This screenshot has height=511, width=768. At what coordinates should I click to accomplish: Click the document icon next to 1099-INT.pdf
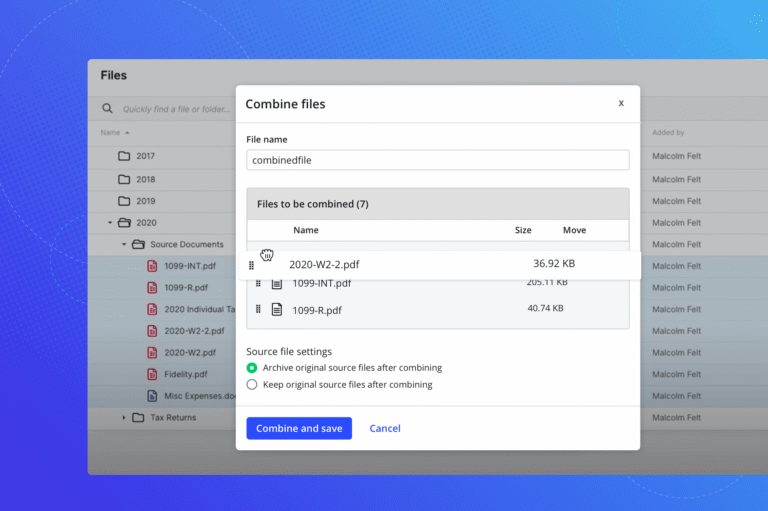[277, 284]
